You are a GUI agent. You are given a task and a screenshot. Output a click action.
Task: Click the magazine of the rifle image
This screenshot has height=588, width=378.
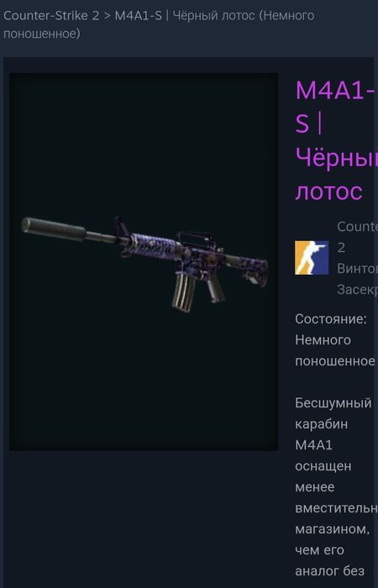(x=183, y=292)
